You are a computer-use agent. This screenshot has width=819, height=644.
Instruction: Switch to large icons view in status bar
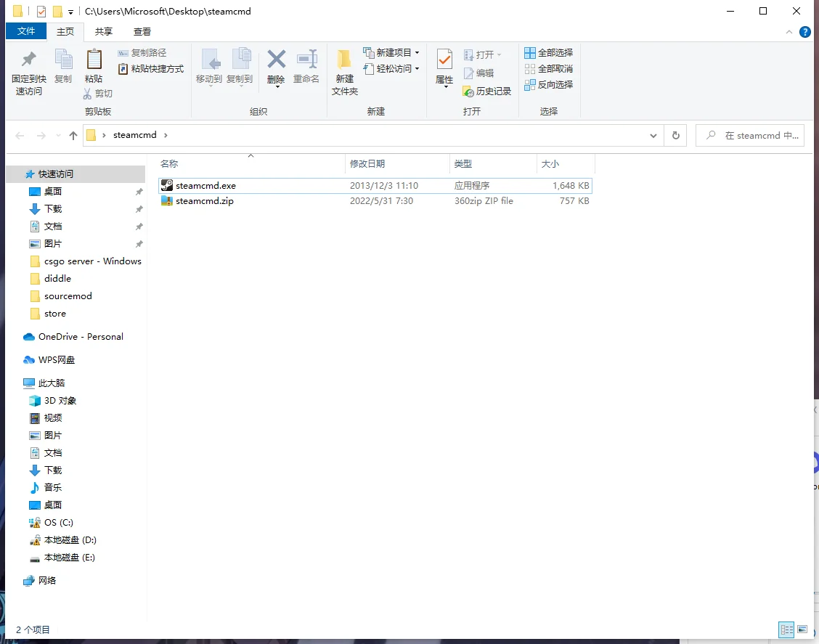tap(802, 629)
